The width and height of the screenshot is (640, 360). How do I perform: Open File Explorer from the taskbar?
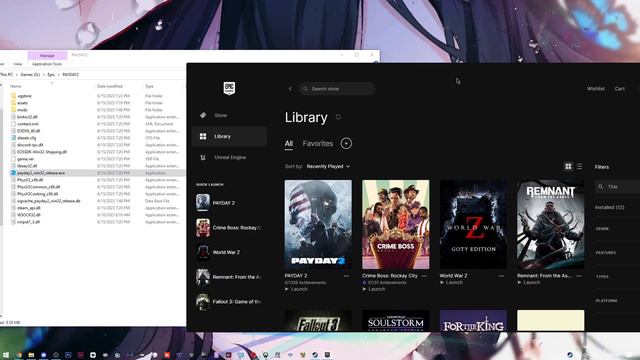point(31,355)
